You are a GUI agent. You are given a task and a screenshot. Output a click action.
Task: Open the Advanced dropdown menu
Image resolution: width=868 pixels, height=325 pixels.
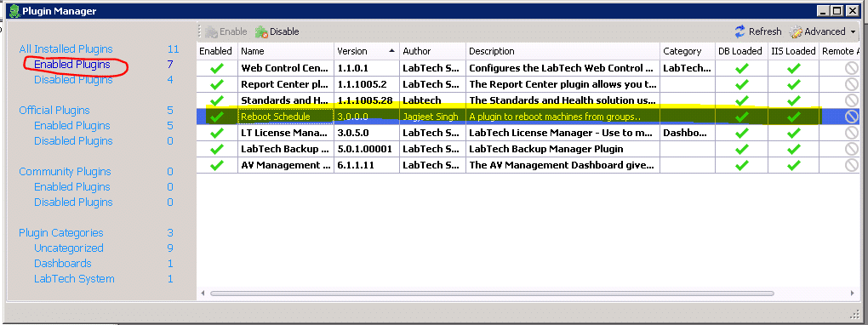[x=823, y=31]
